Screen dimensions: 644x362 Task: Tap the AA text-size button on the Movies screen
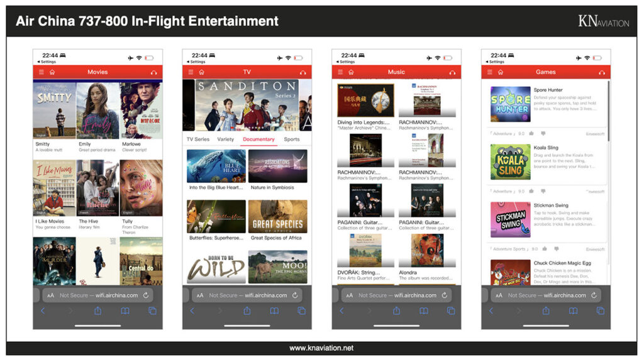[x=50, y=295]
